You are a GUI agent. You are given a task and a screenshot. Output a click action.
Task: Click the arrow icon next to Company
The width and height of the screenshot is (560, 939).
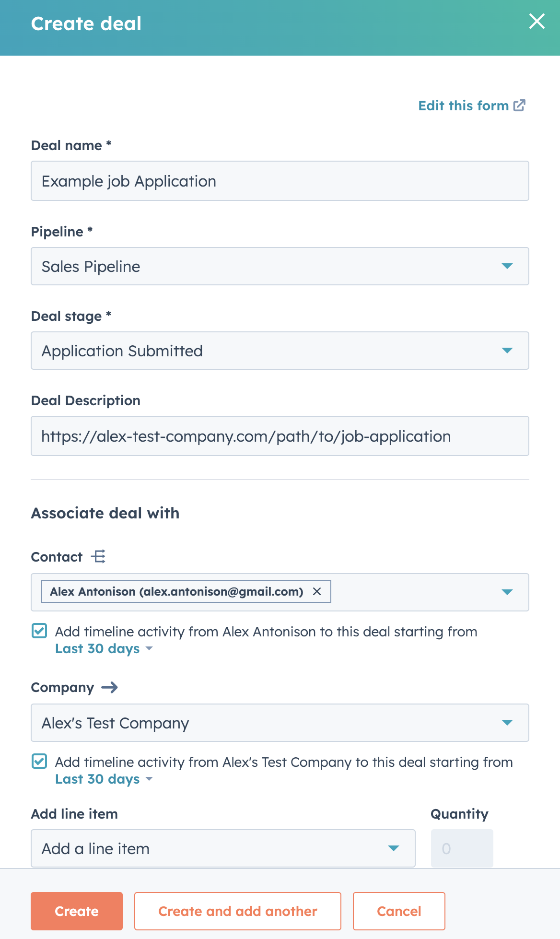(x=109, y=687)
